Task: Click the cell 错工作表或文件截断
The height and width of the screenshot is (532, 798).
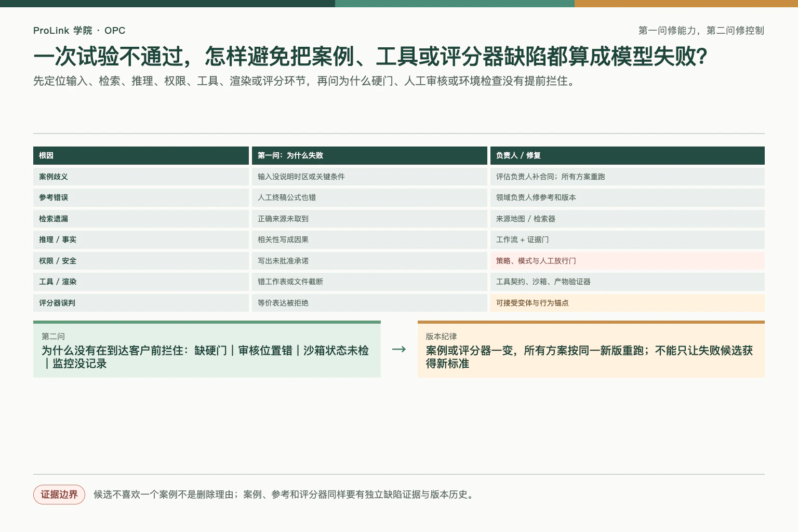Action: tap(369, 282)
